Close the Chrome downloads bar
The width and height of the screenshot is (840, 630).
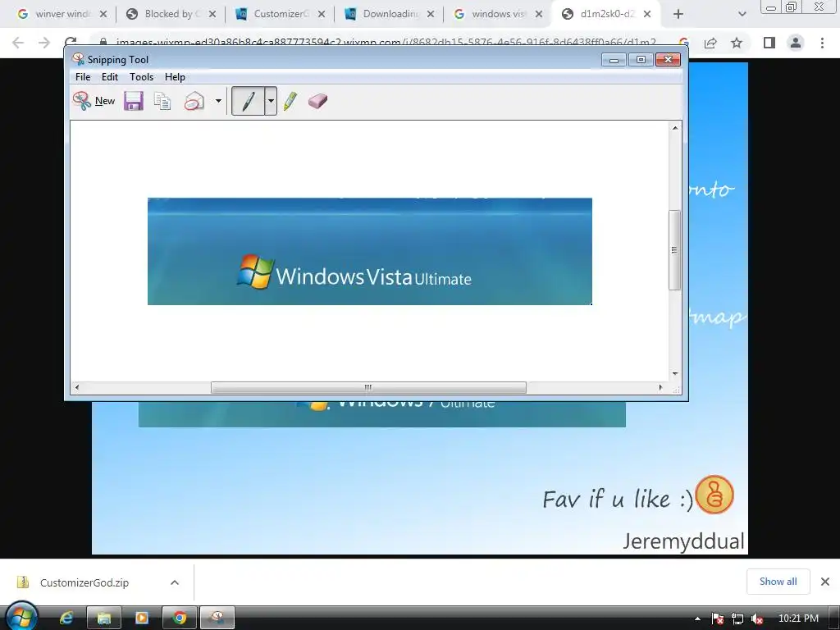tap(825, 582)
